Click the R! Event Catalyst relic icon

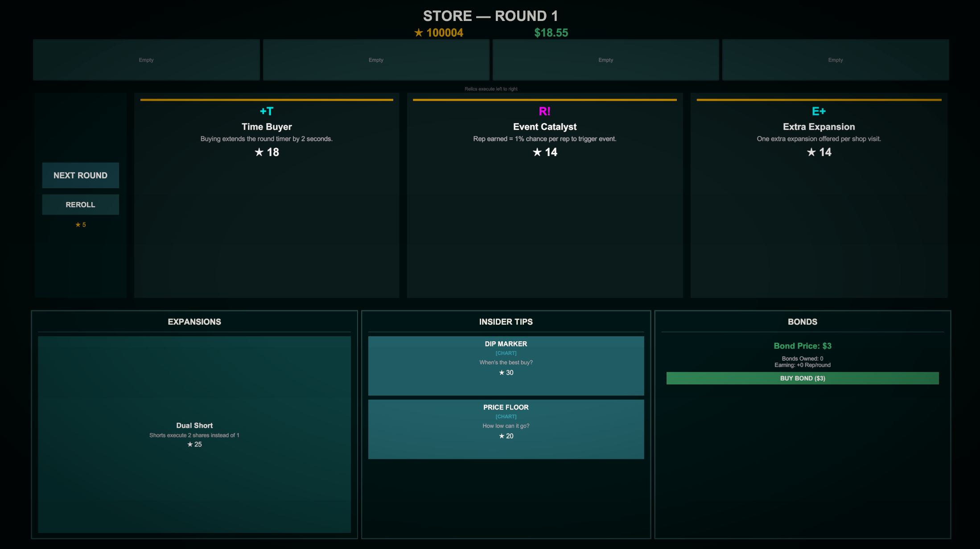pos(544,111)
